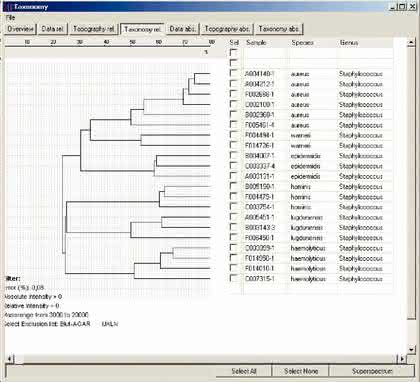
Task: Check the box for sample F014010-1
Action: coord(234,268)
